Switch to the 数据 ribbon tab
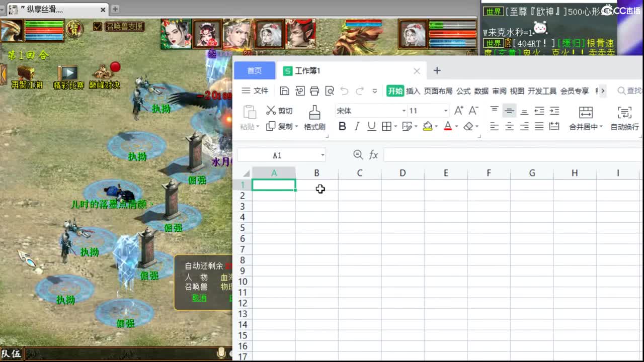This screenshot has height=362, width=644. coord(481,91)
